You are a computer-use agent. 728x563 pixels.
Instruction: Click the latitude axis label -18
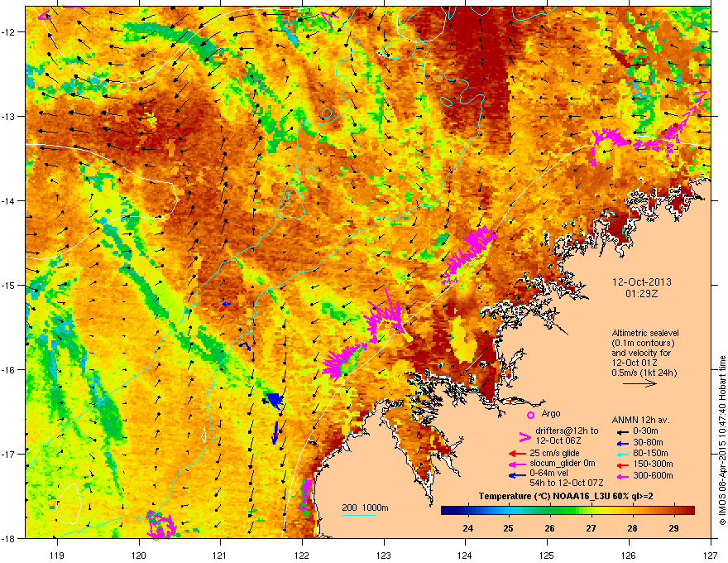point(9,539)
